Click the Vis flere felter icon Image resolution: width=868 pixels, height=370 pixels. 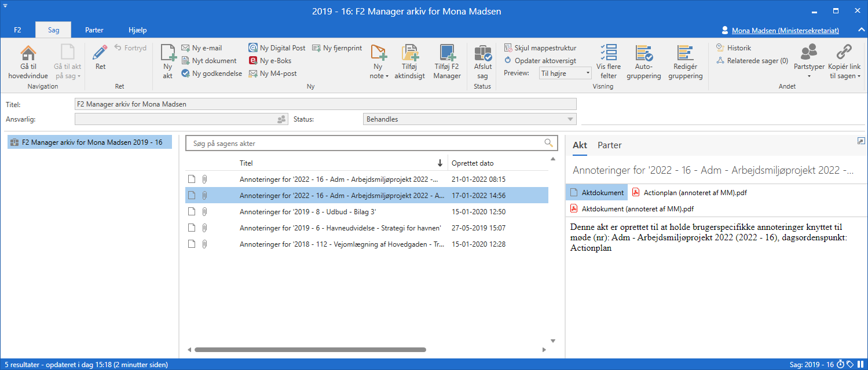[x=609, y=54]
